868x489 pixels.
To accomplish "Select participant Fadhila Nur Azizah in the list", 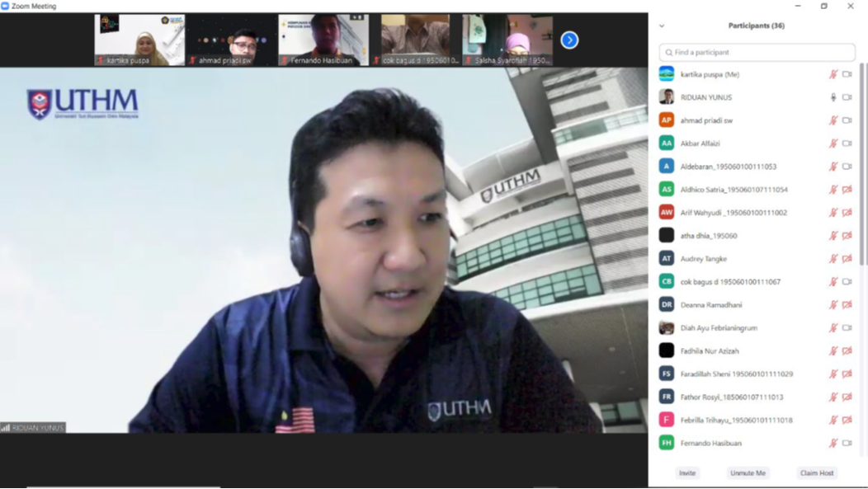I will pyautogui.click(x=756, y=350).
